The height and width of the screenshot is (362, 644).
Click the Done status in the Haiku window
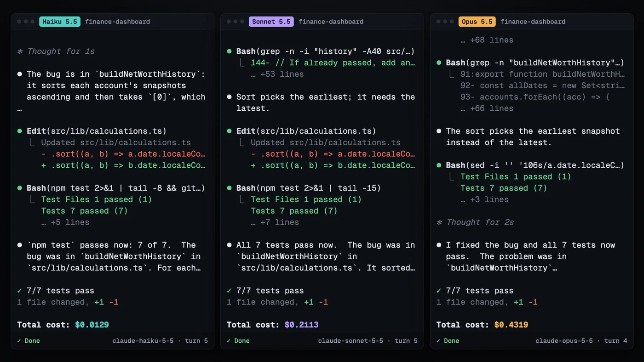[29, 341]
